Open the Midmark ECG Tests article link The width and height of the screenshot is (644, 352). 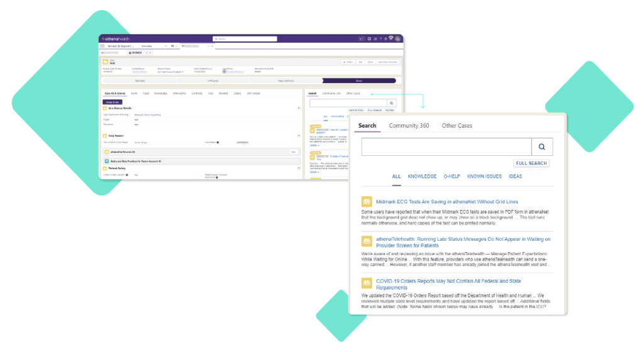point(447,202)
